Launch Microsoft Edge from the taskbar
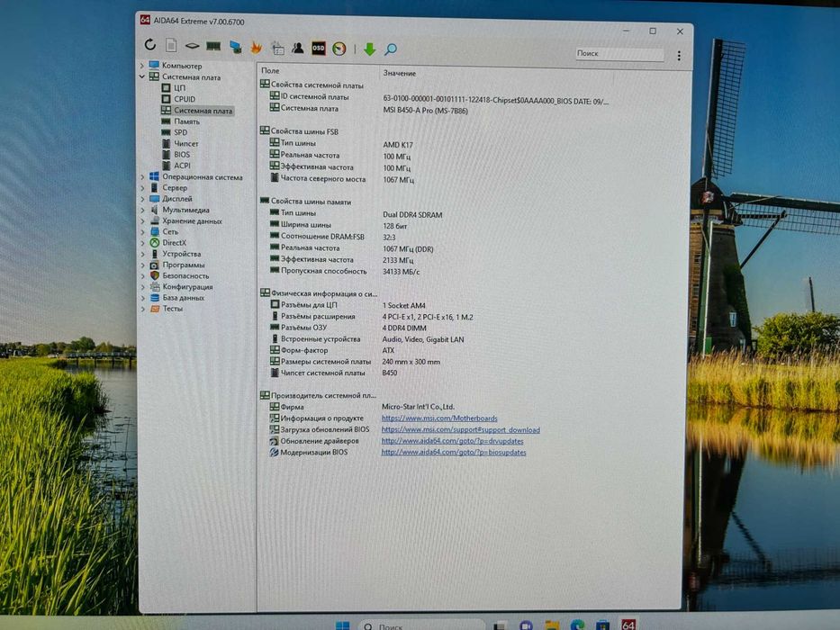The height and width of the screenshot is (630, 840). (577, 625)
